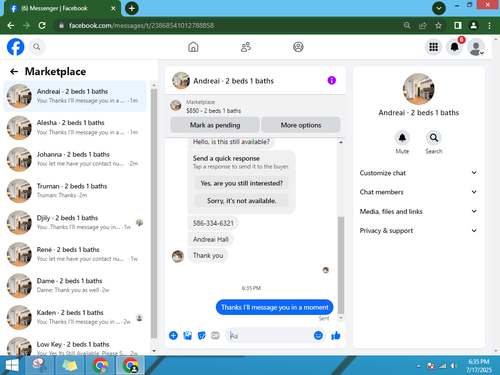Send quick reply 'Yes, are you still interested?'
Viewport: 500px width, 375px height.
[242, 183]
